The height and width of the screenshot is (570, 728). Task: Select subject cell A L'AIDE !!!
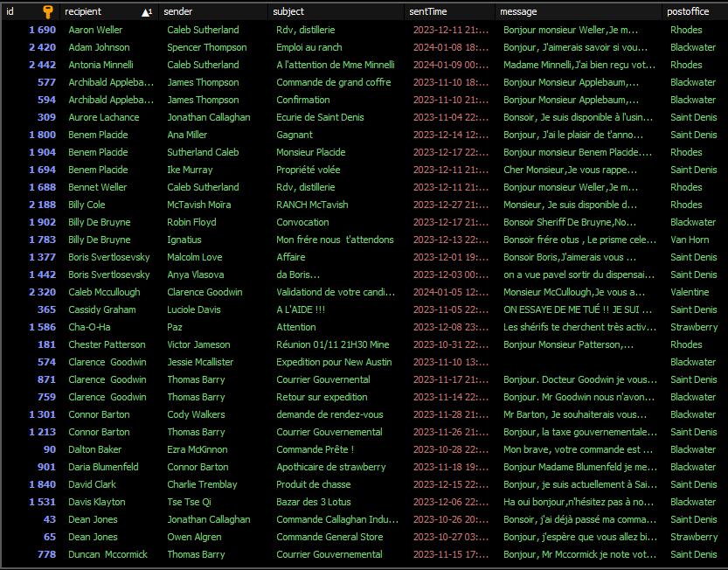(x=301, y=309)
